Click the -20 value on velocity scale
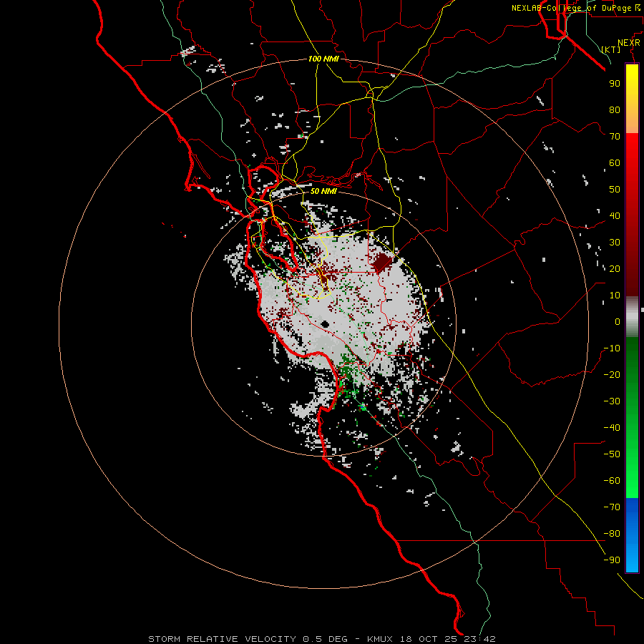644x644 pixels. point(612,374)
